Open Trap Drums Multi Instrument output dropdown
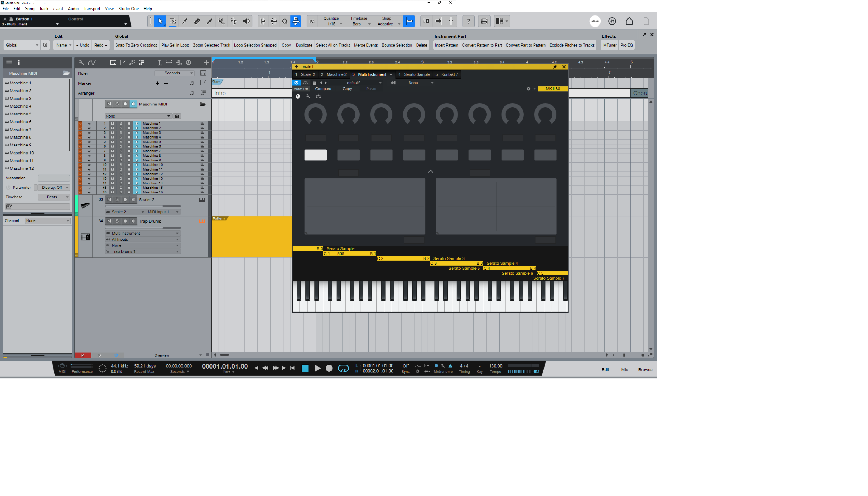Image resolution: width=868 pixels, height=496 pixels. pyautogui.click(x=143, y=233)
